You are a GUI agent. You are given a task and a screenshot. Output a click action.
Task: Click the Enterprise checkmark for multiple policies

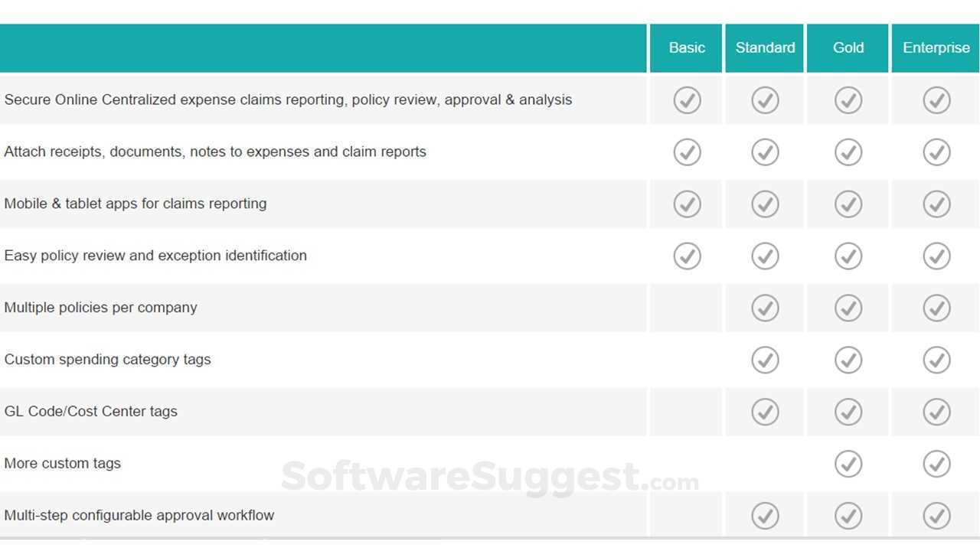[936, 308]
